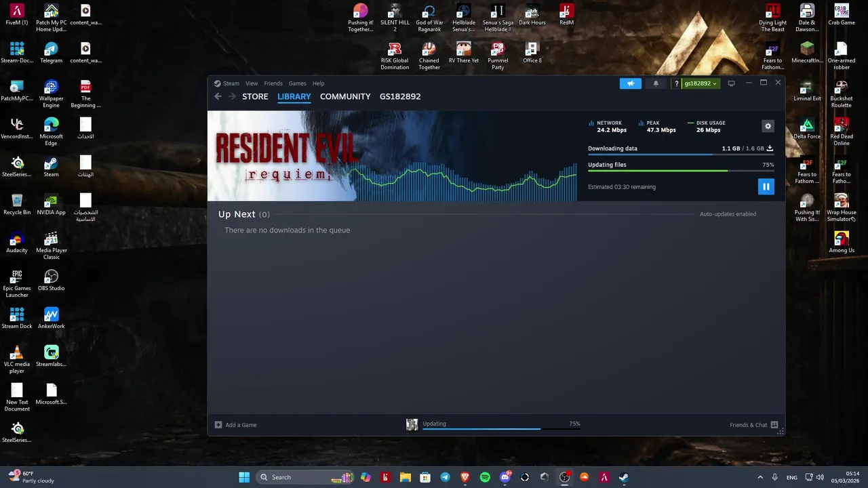Open Telegram desktop shortcut
Viewport: 868px width, 488px height.
click(x=51, y=52)
